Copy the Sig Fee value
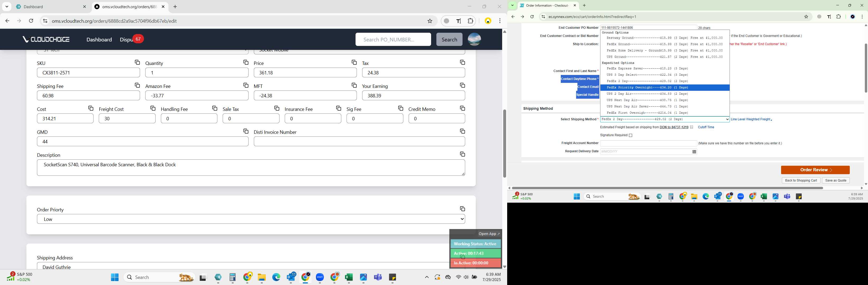 tap(401, 108)
